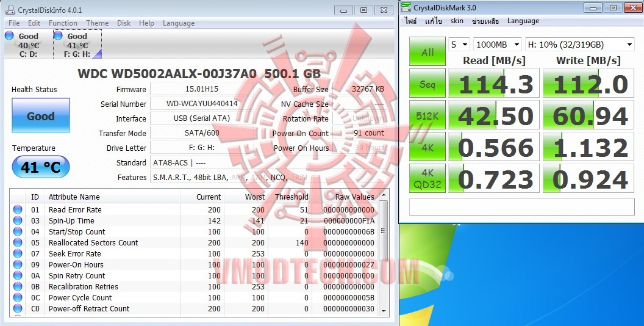This screenshot has width=644, height=326.
Task: Click the Raw Values column header
Action: [355, 197]
